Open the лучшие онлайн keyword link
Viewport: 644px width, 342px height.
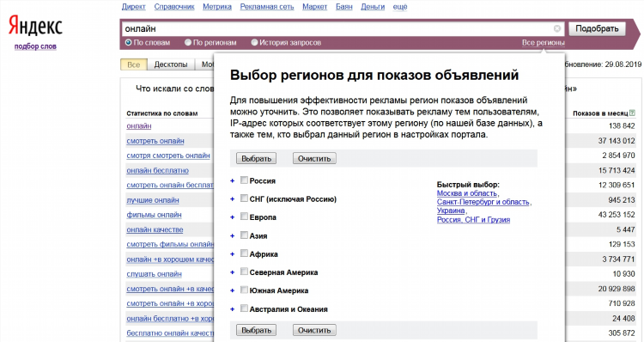click(152, 200)
